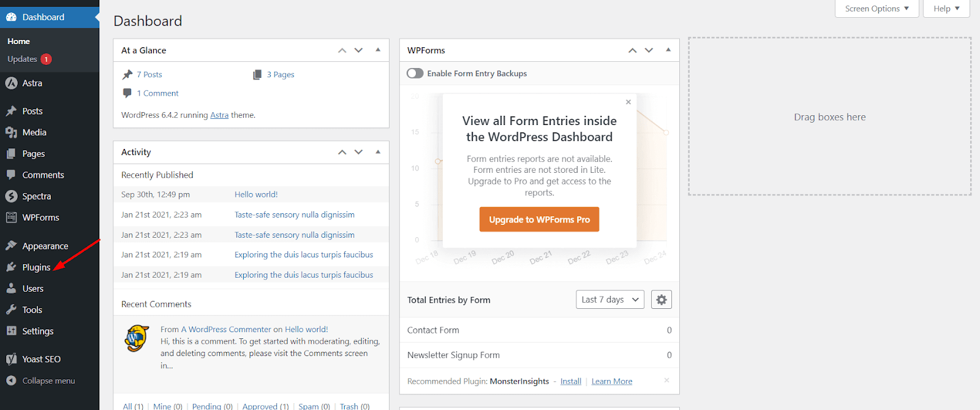The width and height of the screenshot is (980, 410).
Task: Open the Appearance menu label
Action: 45,246
